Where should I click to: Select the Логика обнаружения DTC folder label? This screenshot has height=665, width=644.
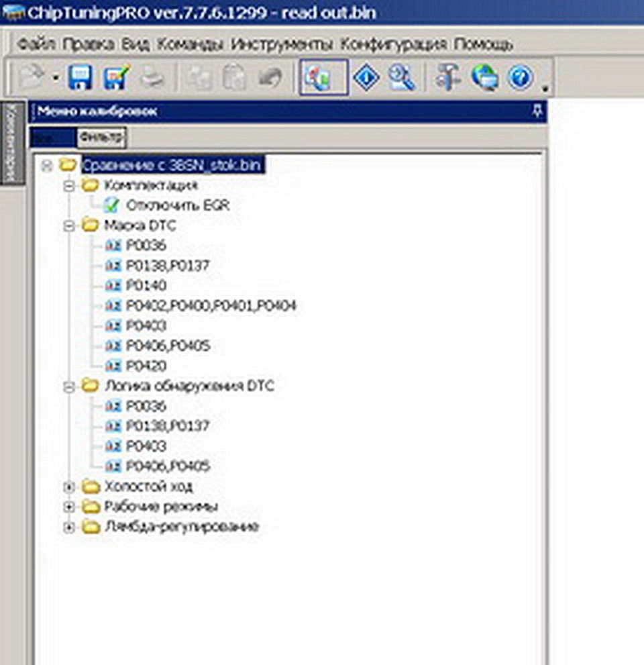pos(189,386)
